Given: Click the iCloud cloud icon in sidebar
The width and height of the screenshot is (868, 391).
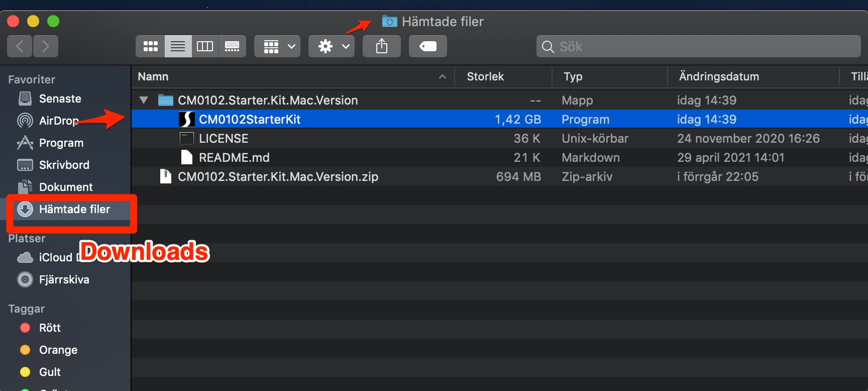Looking at the screenshot, I should (25, 257).
